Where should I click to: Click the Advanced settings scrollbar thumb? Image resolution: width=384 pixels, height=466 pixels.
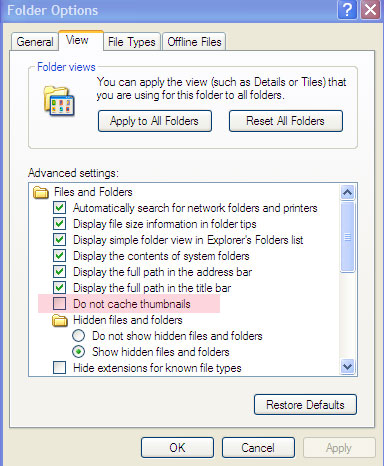[348, 237]
